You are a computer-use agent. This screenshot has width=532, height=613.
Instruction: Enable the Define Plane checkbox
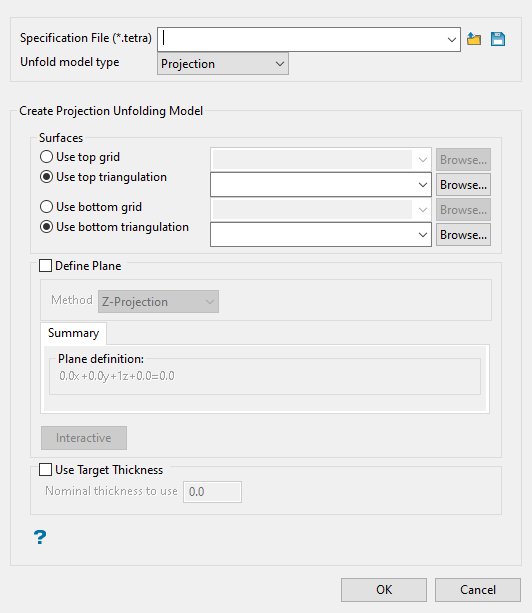tap(45, 266)
